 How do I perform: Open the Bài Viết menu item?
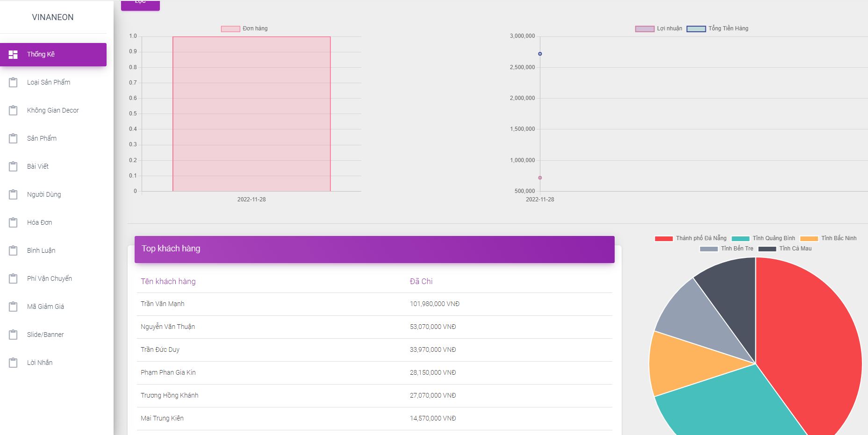[38, 166]
